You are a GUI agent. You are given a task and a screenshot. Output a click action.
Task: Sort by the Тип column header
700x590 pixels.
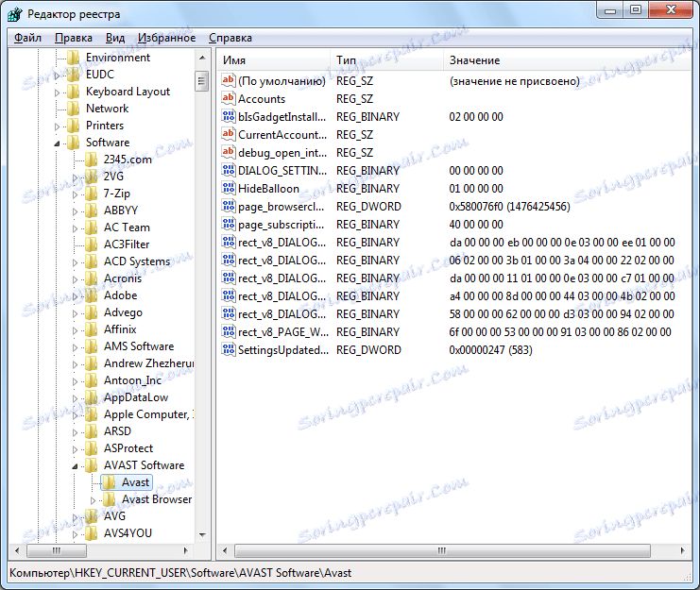click(387, 60)
